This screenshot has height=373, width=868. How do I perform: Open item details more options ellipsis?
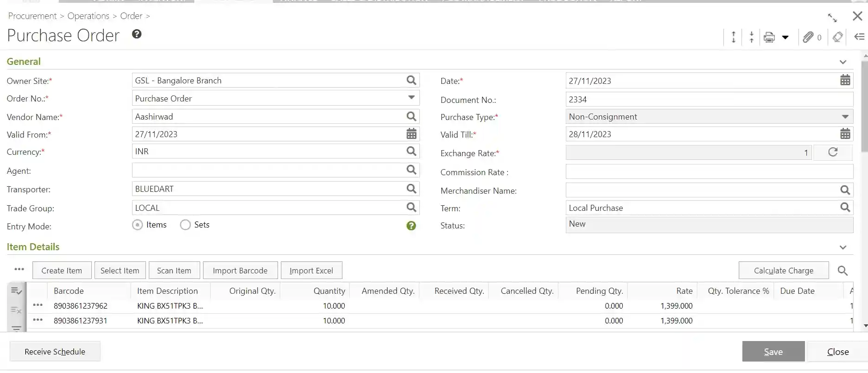pos(19,269)
